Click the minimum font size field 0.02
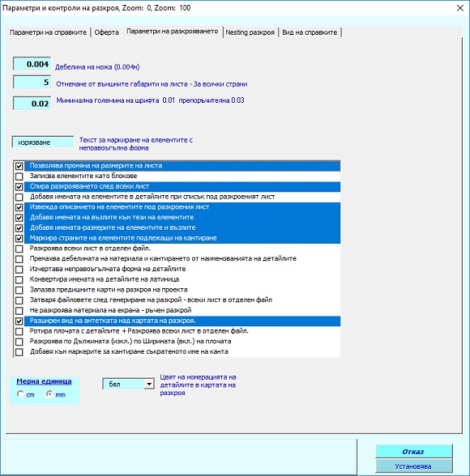Screen dimensions: 470x476 (32, 104)
